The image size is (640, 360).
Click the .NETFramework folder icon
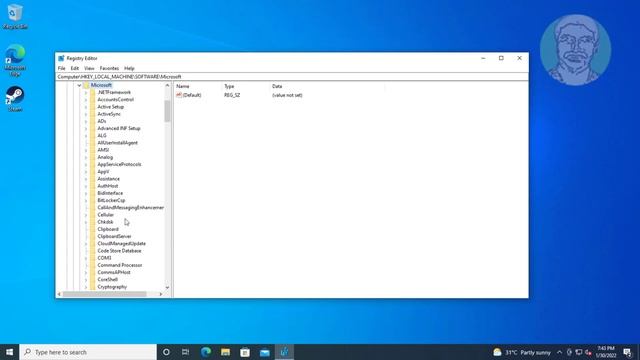pyautogui.click(x=93, y=92)
